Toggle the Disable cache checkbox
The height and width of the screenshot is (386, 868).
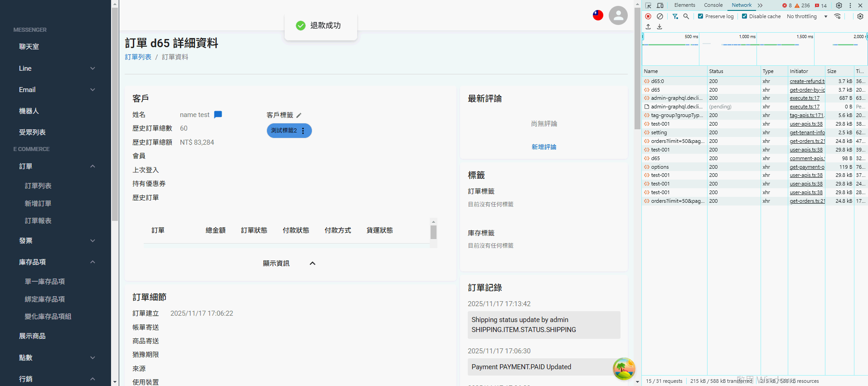(744, 16)
